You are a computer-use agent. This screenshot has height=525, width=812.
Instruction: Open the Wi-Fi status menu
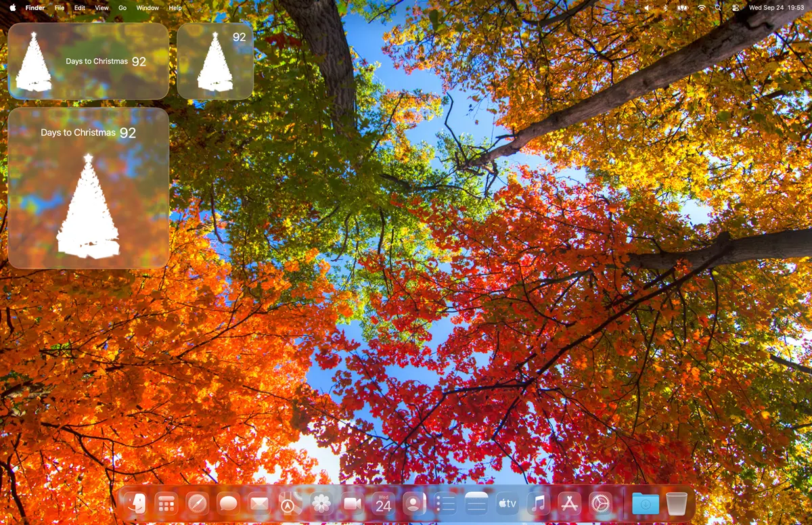[x=701, y=7]
